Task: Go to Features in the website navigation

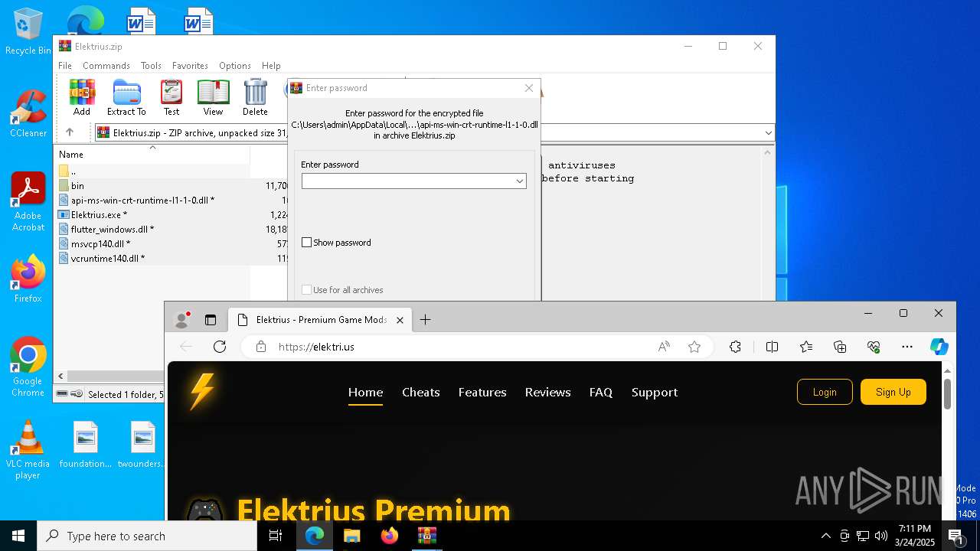Action: (x=482, y=392)
